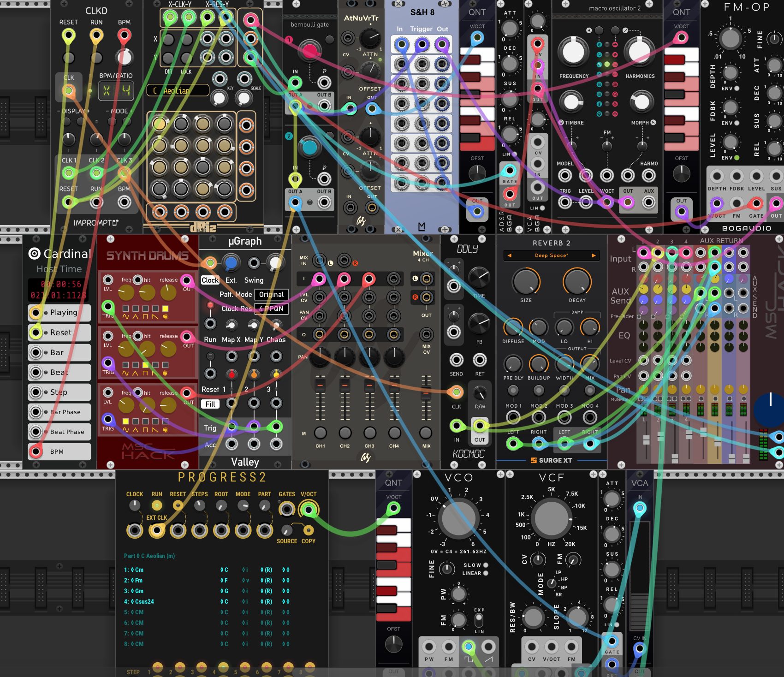Open the Deep Space preset menu on Reverb 2
This screenshot has height=677, width=784.
(x=552, y=255)
